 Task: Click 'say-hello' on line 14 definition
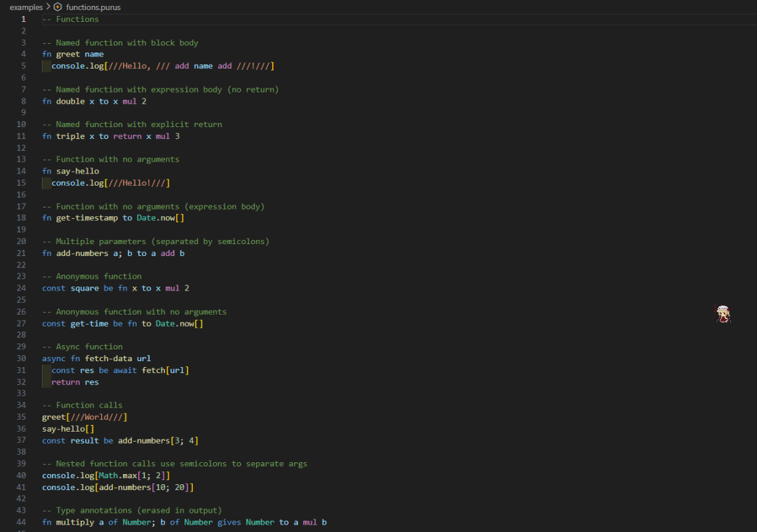(x=78, y=171)
